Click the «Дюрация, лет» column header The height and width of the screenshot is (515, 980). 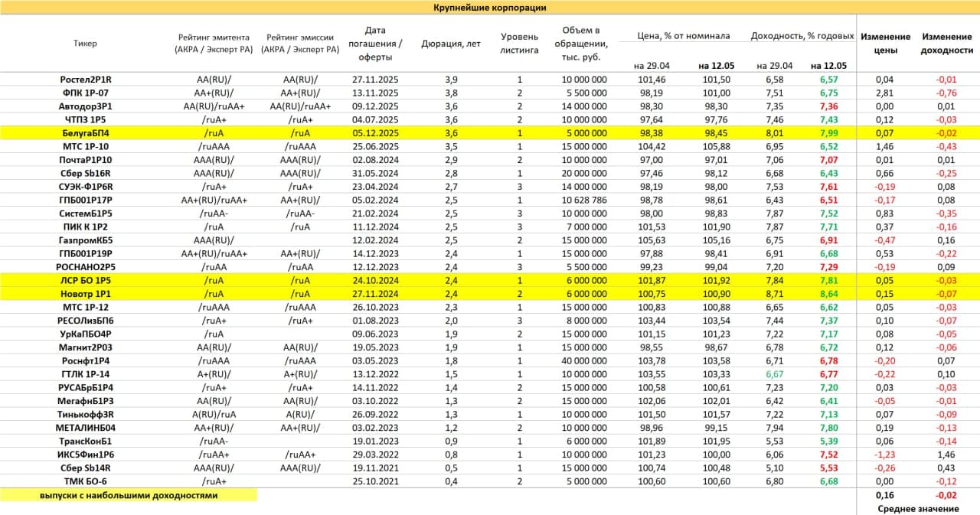(451, 44)
